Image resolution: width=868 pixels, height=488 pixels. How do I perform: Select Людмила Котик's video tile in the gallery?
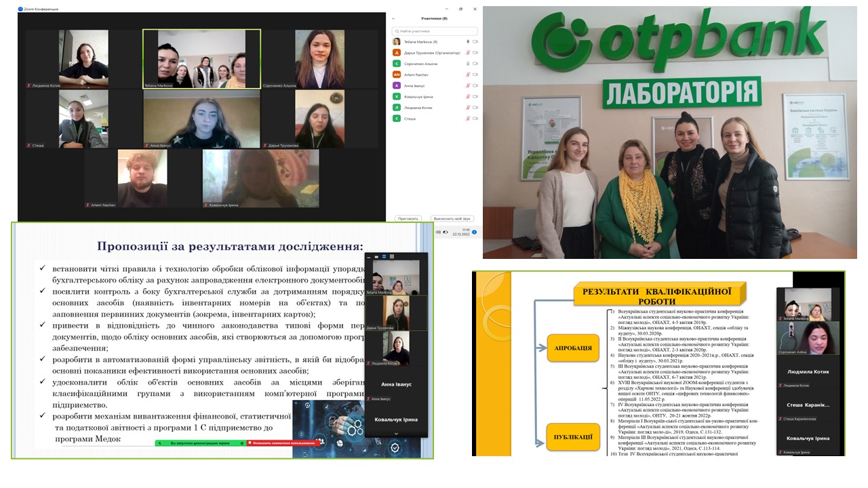point(83,59)
